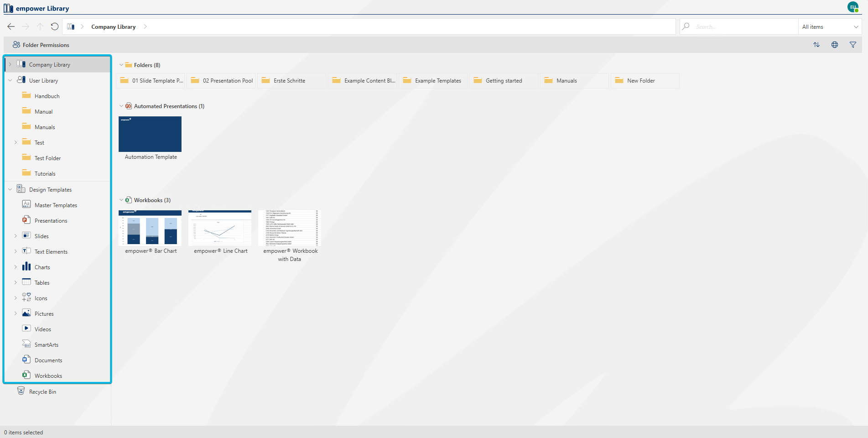Collapse the Folders (8) section

pos(121,65)
